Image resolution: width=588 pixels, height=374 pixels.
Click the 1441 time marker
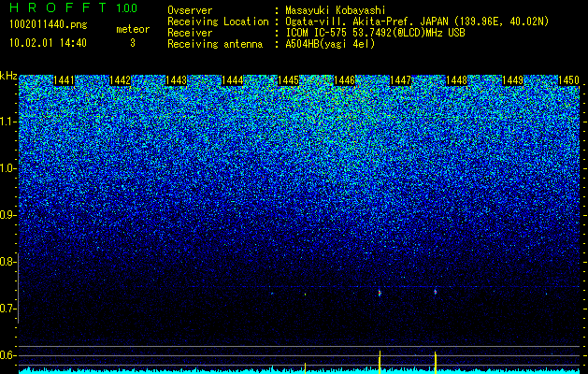click(x=65, y=80)
